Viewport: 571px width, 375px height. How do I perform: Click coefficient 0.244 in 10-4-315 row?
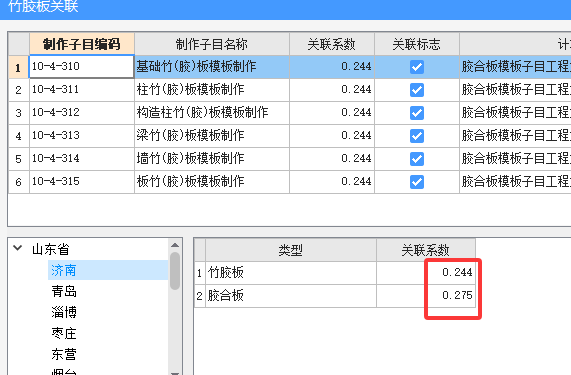(332, 182)
